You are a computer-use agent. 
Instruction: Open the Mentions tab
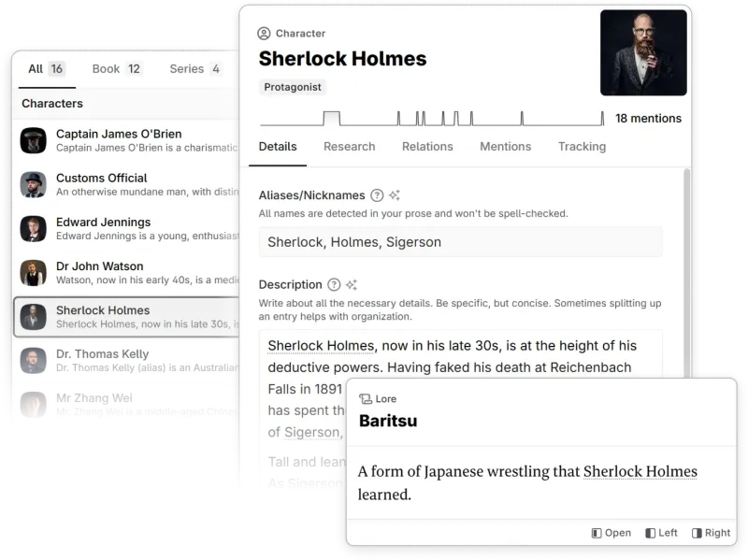click(505, 147)
